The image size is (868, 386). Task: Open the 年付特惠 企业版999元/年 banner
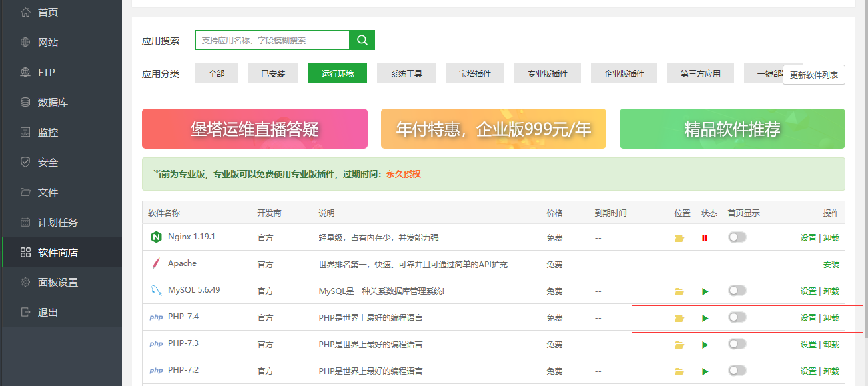click(494, 129)
